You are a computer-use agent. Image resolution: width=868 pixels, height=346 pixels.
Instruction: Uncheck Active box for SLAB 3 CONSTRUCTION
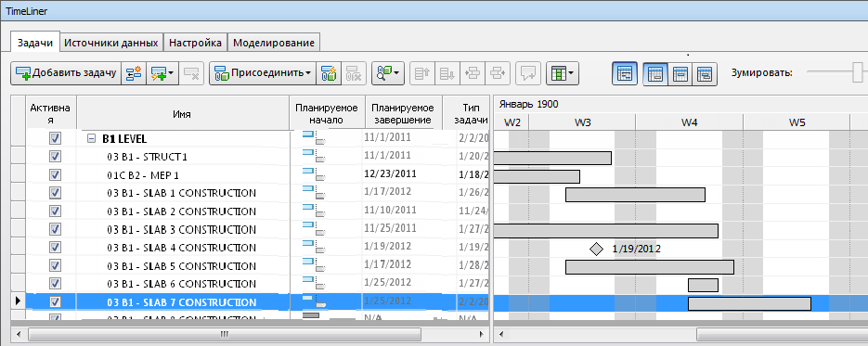[55, 229]
